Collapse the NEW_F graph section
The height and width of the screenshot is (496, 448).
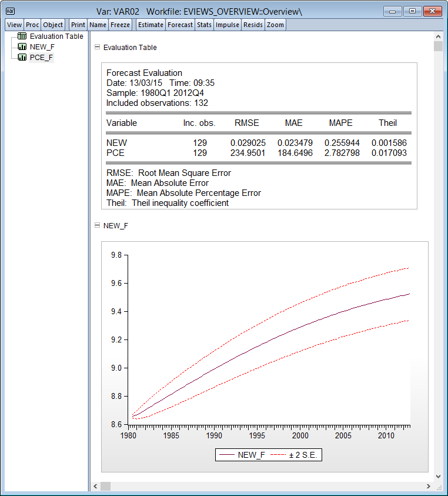(97, 225)
